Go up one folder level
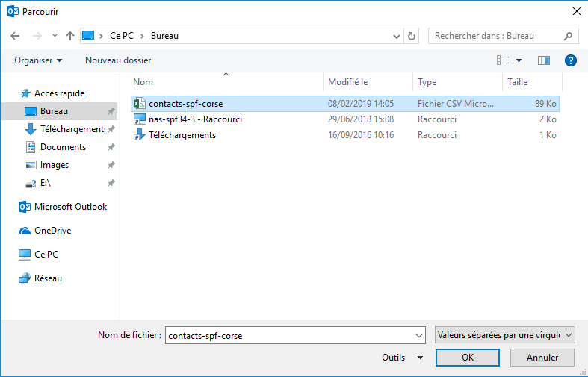Image resolution: width=588 pixels, height=377 pixels. pos(70,36)
